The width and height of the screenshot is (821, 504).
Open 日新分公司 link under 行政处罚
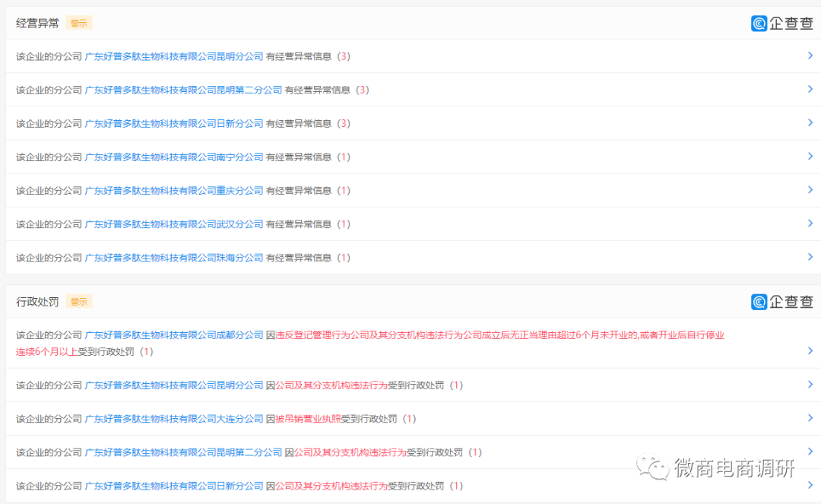pos(174,486)
